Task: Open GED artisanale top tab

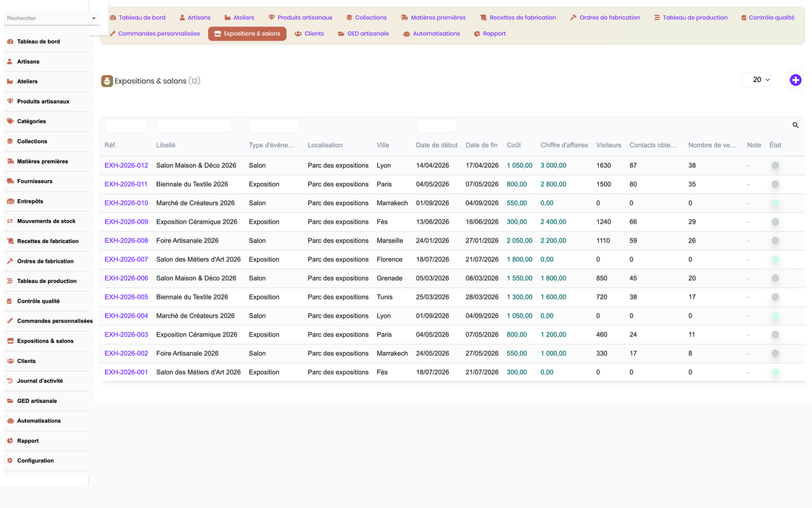Action: (x=363, y=34)
